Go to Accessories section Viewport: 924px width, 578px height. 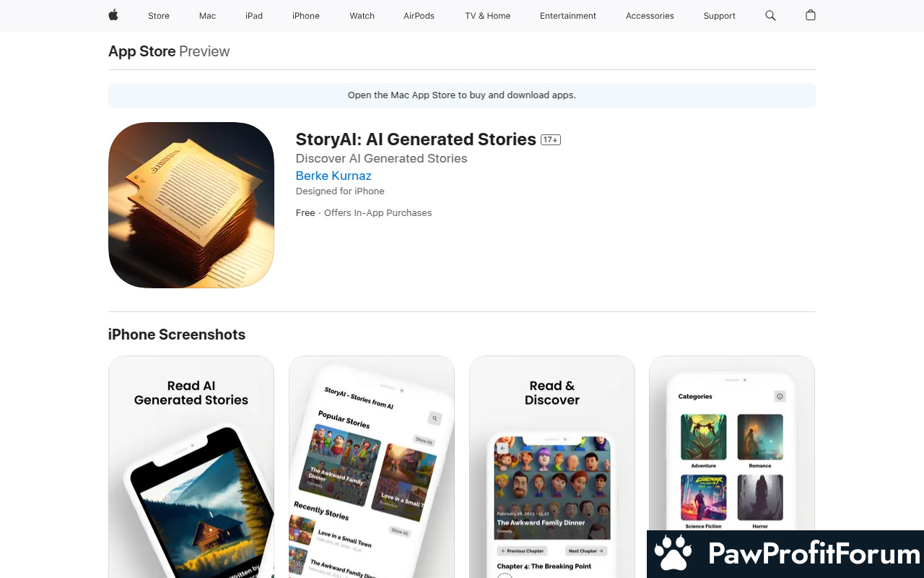coord(650,16)
